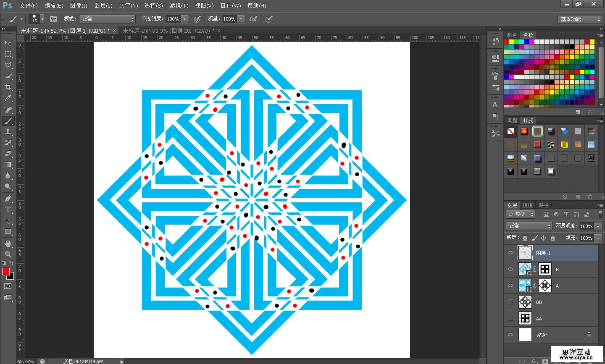Switch to the 未标题-2 document tab
The image size is (605, 364).
[x=168, y=31]
